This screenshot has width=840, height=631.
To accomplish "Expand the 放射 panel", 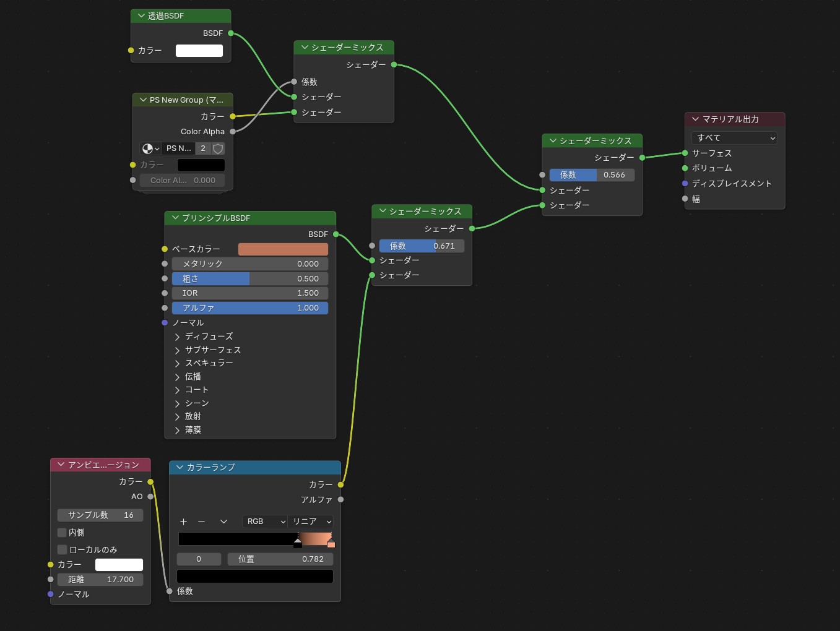I will [178, 416].
